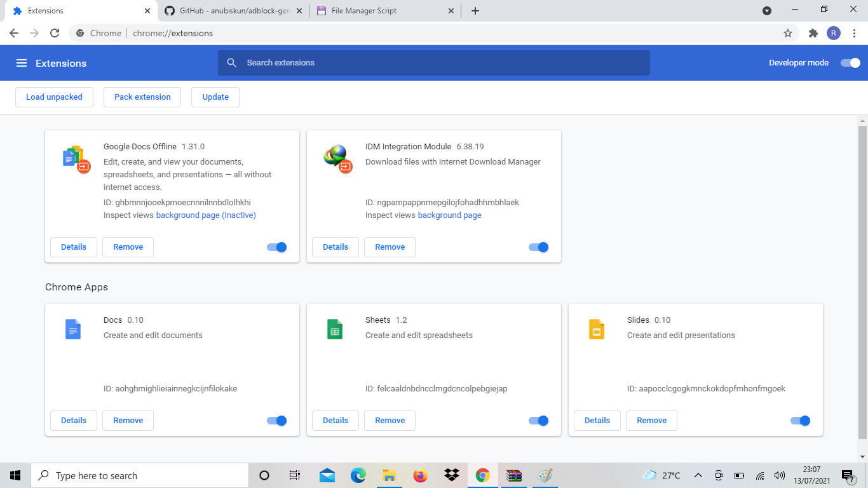
Task: Switch to the GitHub anubiskun tab
Action: (234, 11)
